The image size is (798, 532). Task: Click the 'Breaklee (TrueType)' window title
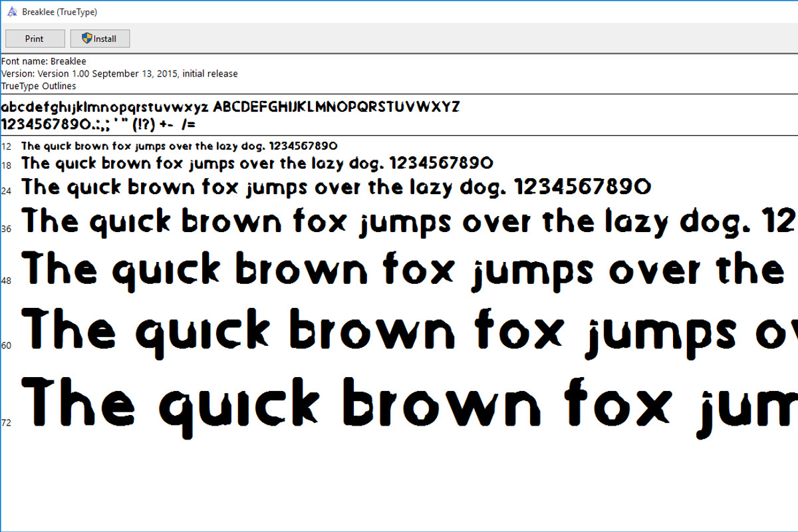(59, 13)
